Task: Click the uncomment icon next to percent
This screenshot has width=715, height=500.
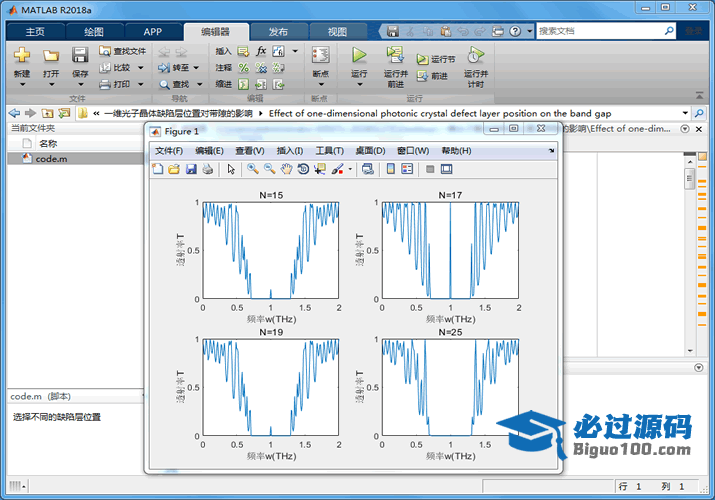Action: (261, 68)
